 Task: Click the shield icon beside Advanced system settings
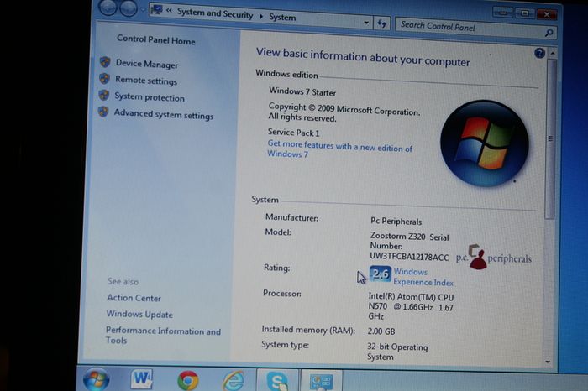pyautogui.click(x=103, y=112)
